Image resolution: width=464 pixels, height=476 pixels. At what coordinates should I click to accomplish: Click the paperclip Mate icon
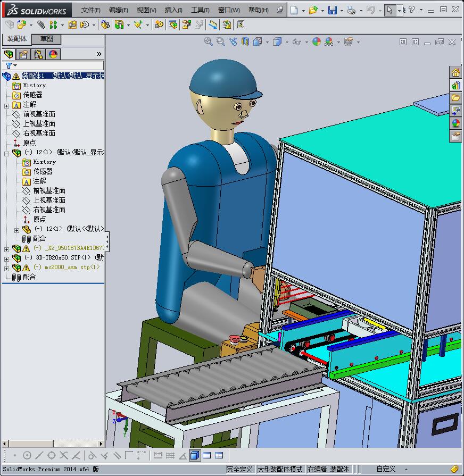[41, 24]
